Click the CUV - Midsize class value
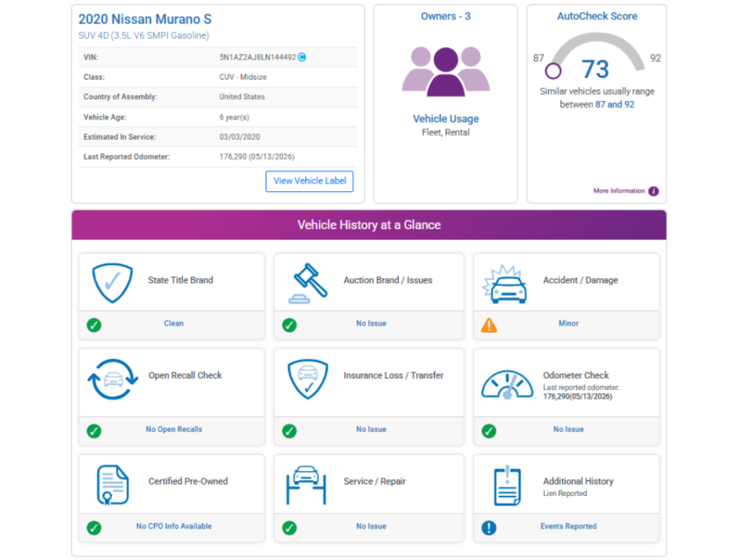The width and height of the screenshot is (739, 560). click(x=243, y=77)
